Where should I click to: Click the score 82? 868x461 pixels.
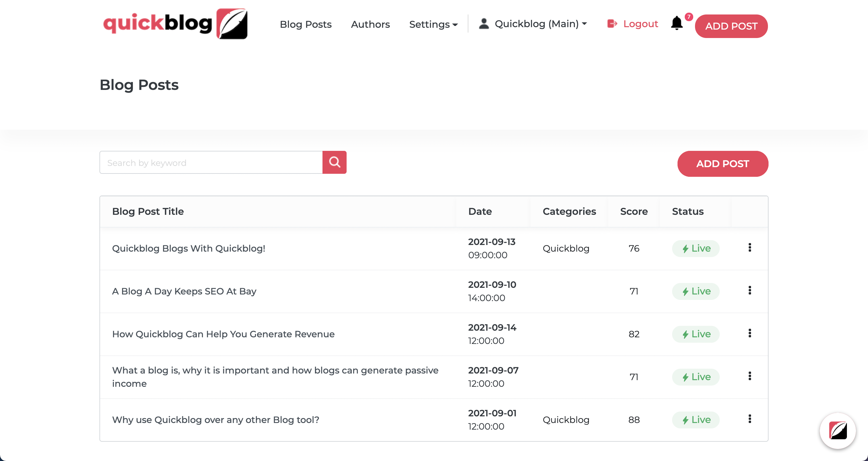pyautogui.click(x=634, y=334)
